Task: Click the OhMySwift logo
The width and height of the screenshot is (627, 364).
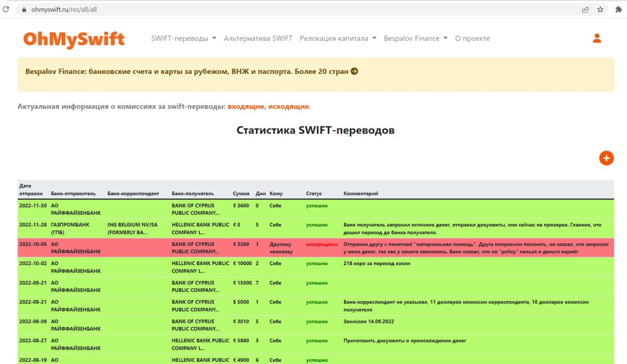Action: pos(74,39)
